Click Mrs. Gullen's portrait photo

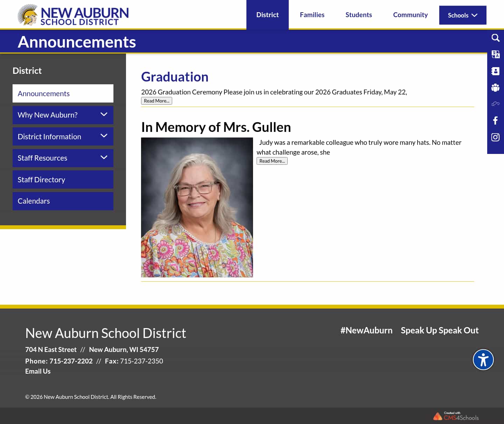point(197,207)
